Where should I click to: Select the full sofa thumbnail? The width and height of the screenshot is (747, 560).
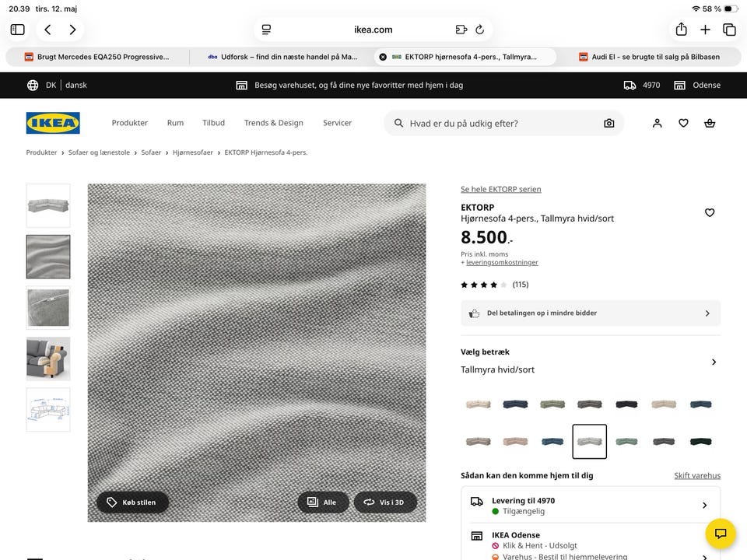pos(48,205)
